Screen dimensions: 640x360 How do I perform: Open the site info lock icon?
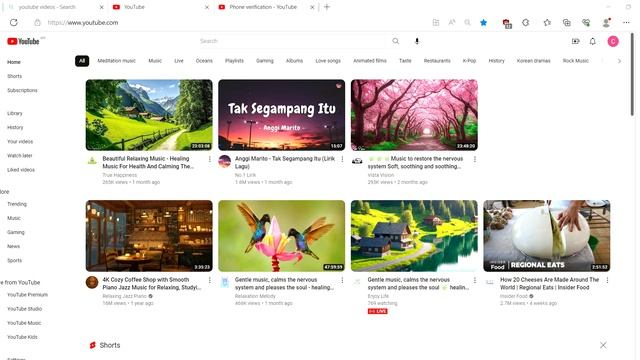(37, 22)
